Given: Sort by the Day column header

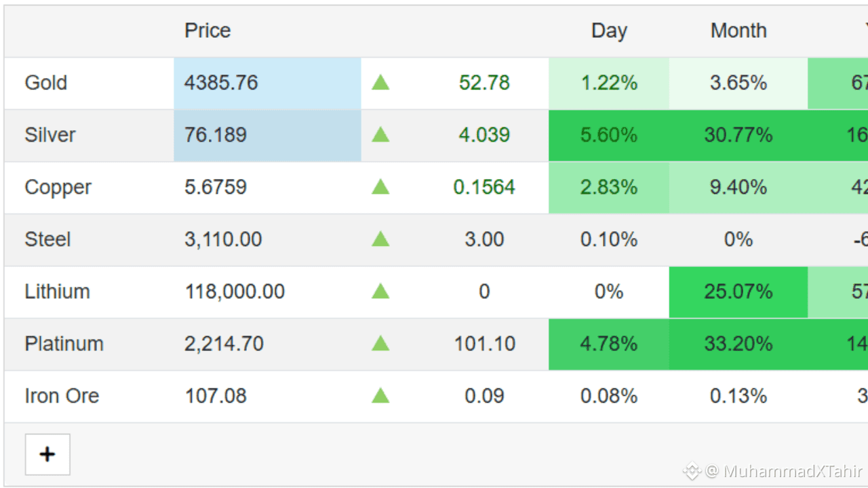Looking at the screenshot, I should pyautogui.click(x=609, y=30).
